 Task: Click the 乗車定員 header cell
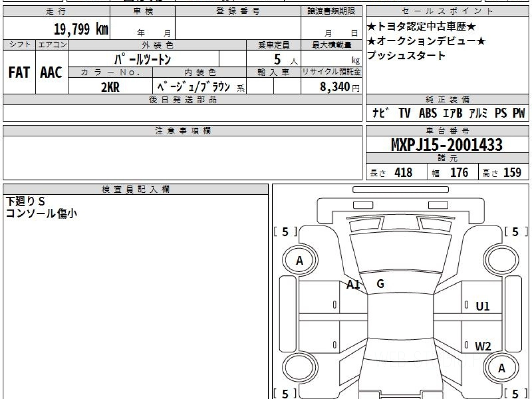(x=274, y=45)
